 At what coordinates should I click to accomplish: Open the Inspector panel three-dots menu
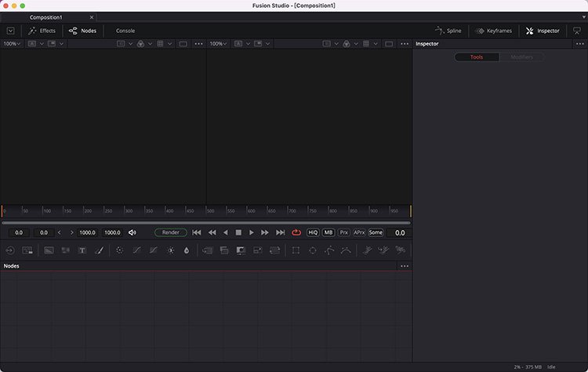580,44
